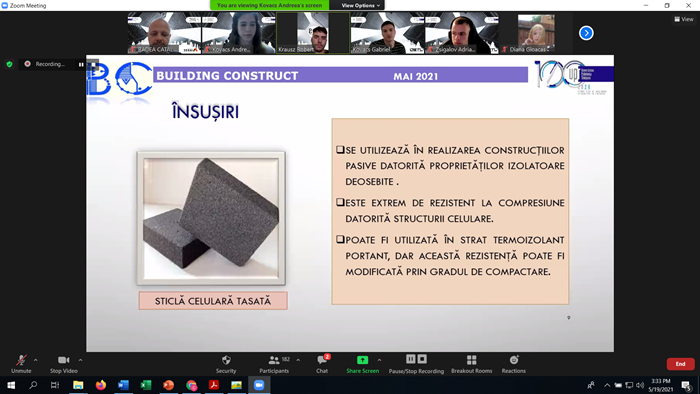The image size is (700, 394).
Task: Open the Reactions menu icon
Action: [x=514, y=360]
